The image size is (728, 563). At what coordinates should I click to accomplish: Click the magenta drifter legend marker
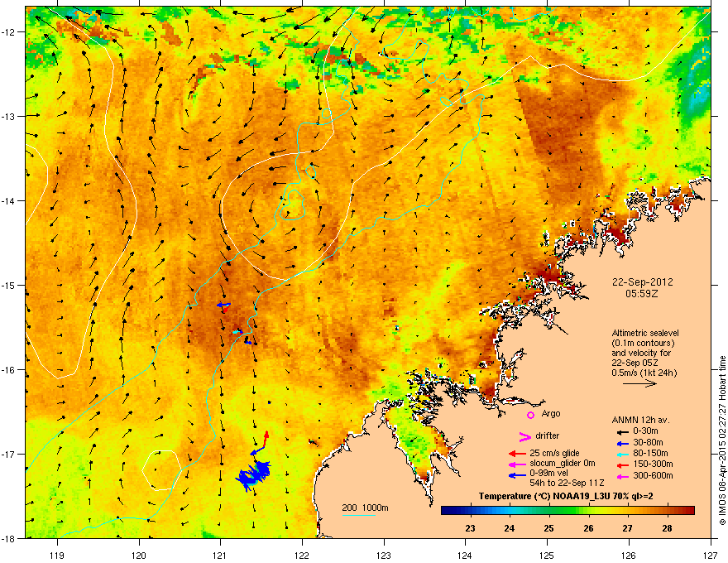click(524, 436)
